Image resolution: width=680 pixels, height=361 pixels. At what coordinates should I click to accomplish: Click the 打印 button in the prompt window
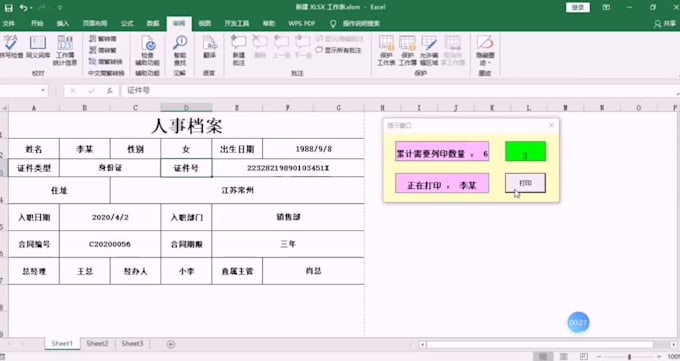click(x=525, y=183)
